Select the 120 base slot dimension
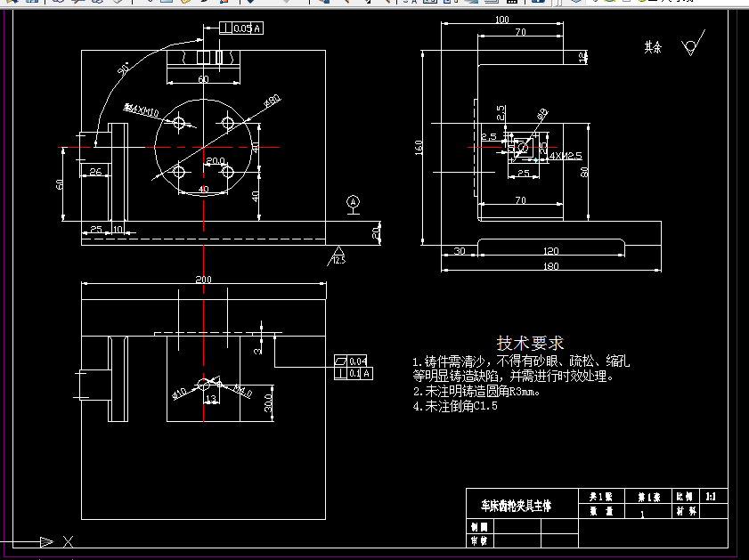Viewport: 749px width, 560px height. coord(550,251)
